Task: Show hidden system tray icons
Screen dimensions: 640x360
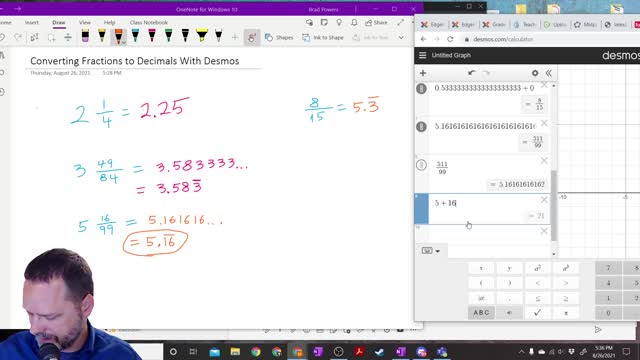Action: coord(521,351)
